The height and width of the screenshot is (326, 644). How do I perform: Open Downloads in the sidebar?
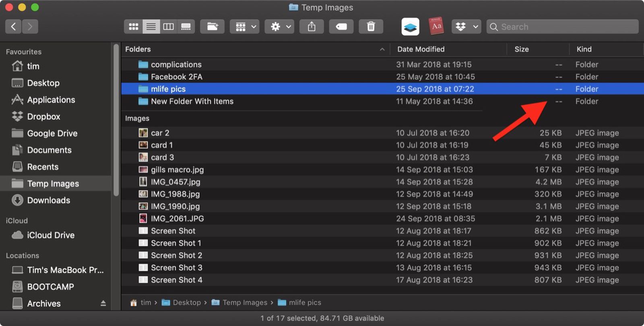pos(48,200)
